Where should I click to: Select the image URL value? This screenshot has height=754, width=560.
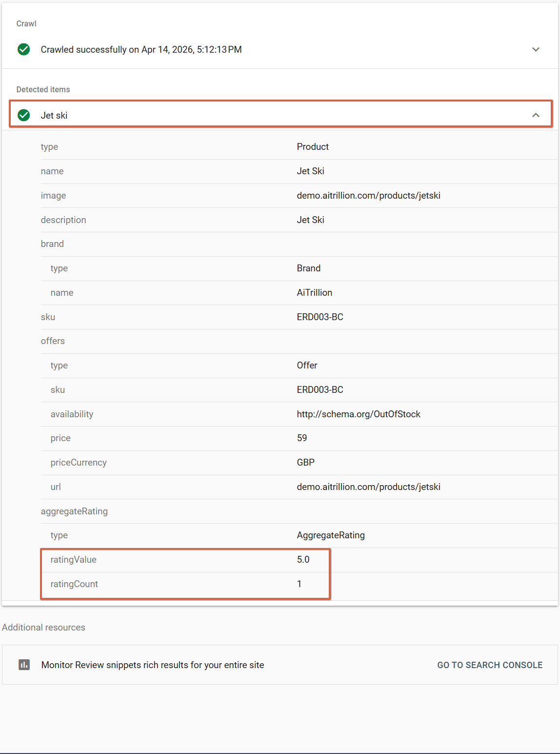click(x=368, y=195)
